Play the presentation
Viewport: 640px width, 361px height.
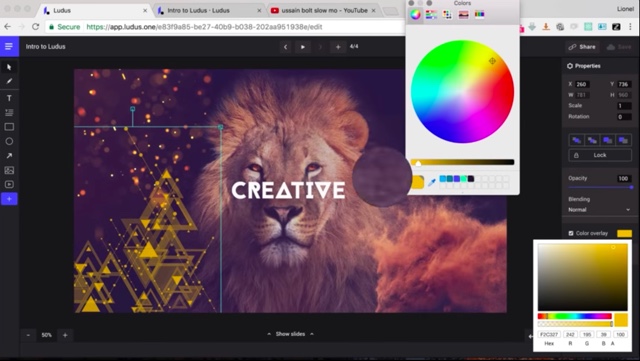303,47
